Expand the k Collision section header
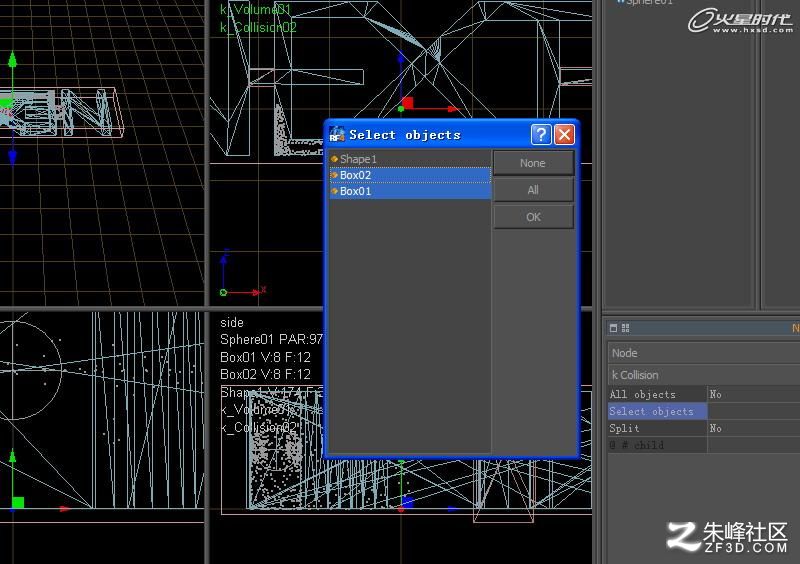800x564 pixels. (x=704, y=375)
